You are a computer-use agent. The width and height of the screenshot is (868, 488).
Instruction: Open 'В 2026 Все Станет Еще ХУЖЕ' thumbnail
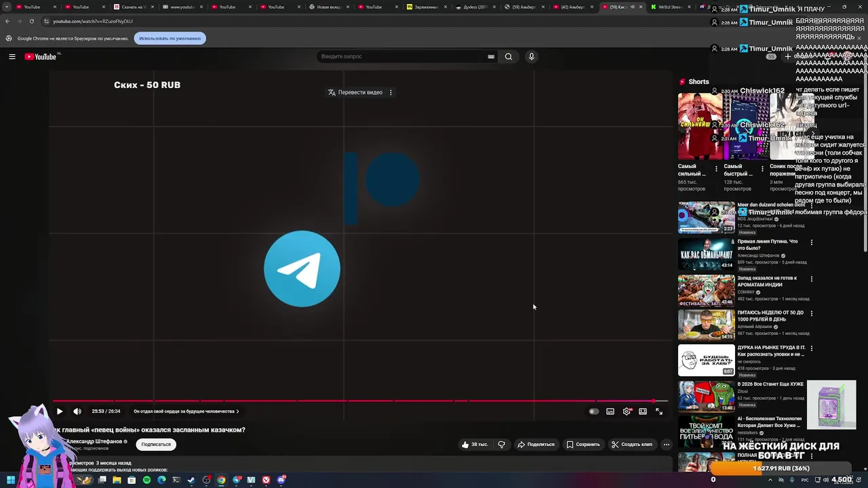pos(706,396)
